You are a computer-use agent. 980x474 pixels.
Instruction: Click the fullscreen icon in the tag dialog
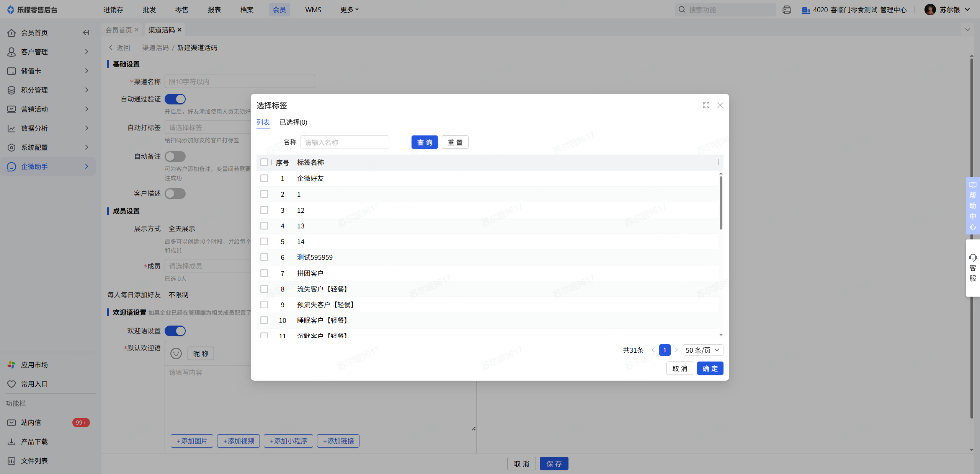point(706,105)
